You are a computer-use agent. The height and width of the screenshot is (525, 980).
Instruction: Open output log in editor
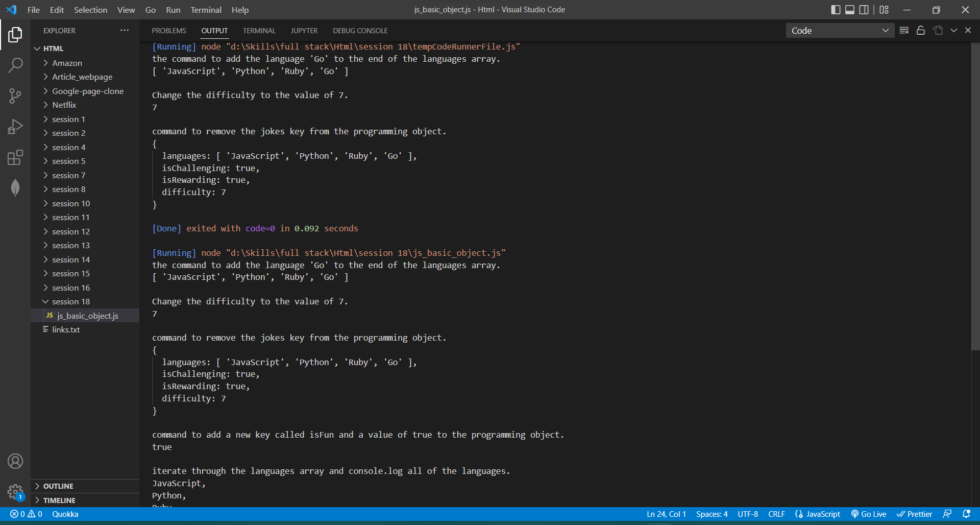(x=938, y=31)
